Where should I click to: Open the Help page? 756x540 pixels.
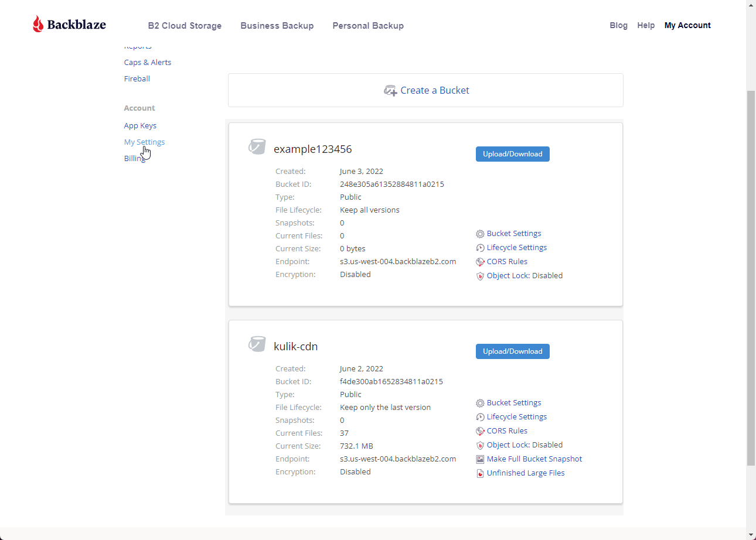(x=646, y=25)
